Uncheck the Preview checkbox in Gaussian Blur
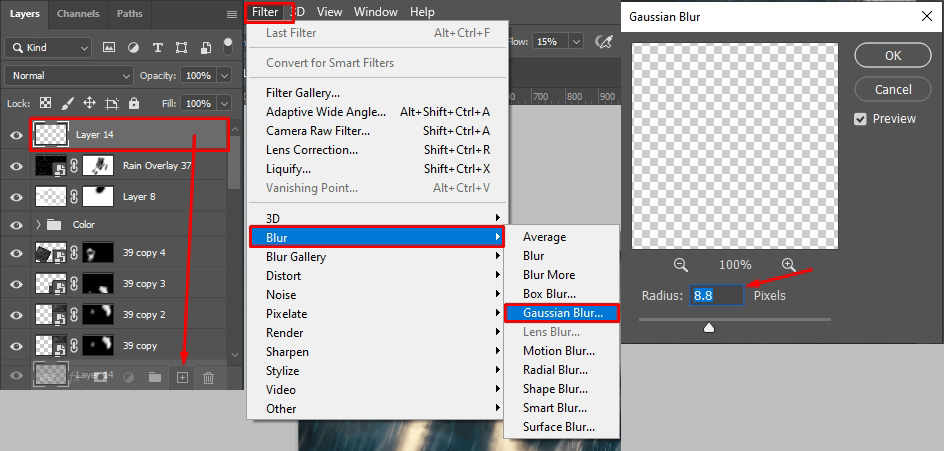Screen dimensions: 944x451 click(x=860, y=119)
